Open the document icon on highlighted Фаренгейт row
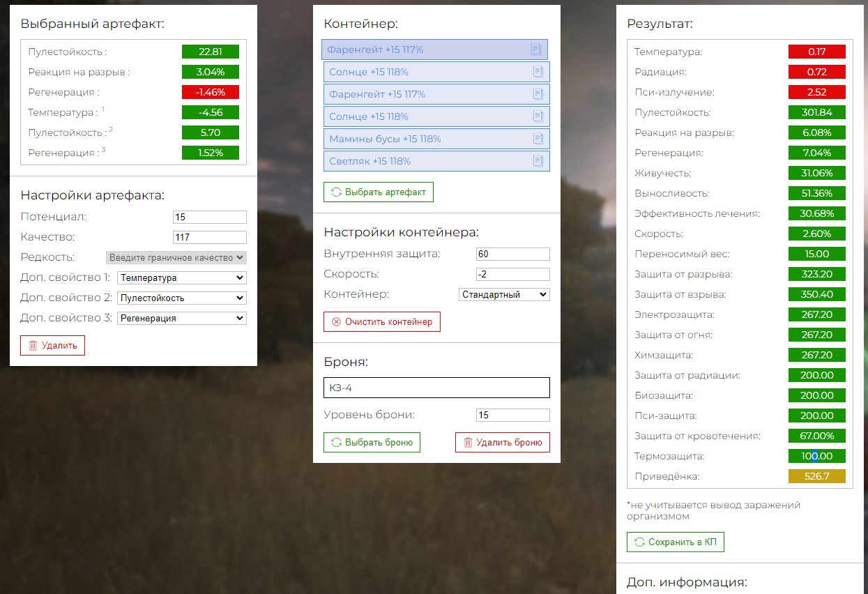This screenshot has width=868, height=594. pos(535,49)
